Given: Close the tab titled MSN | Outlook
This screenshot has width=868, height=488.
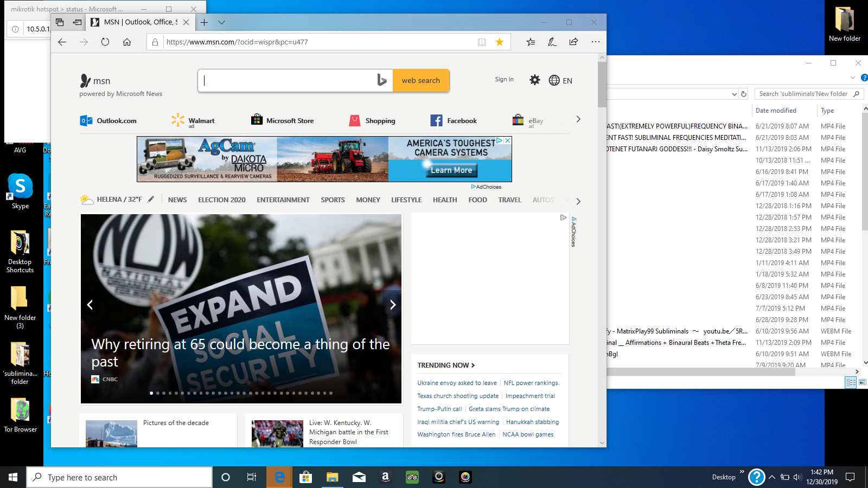Looking at the screenshot, I should [186, 22].
